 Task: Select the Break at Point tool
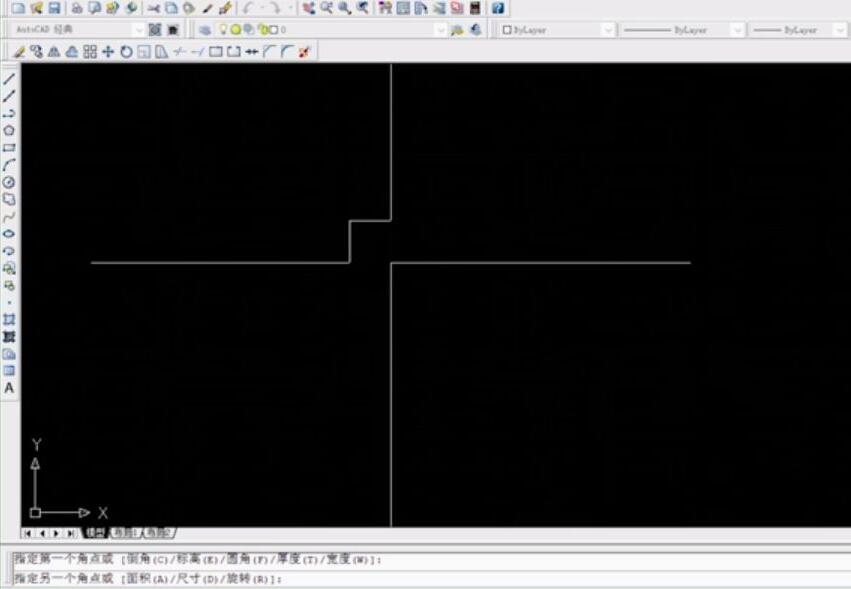pyautogui.click(x=215, y=52)
